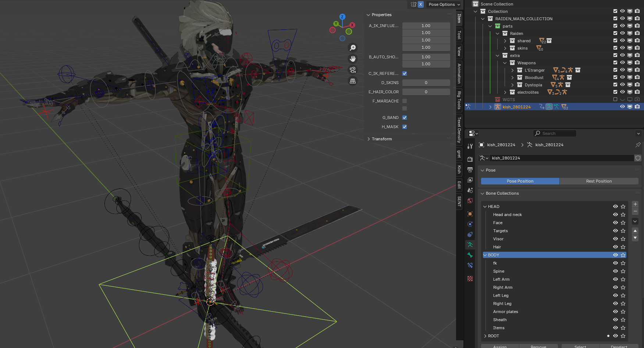Switch to the Tool sidebar tab
This screenshot has height=348, width=644.
(459, 35)
